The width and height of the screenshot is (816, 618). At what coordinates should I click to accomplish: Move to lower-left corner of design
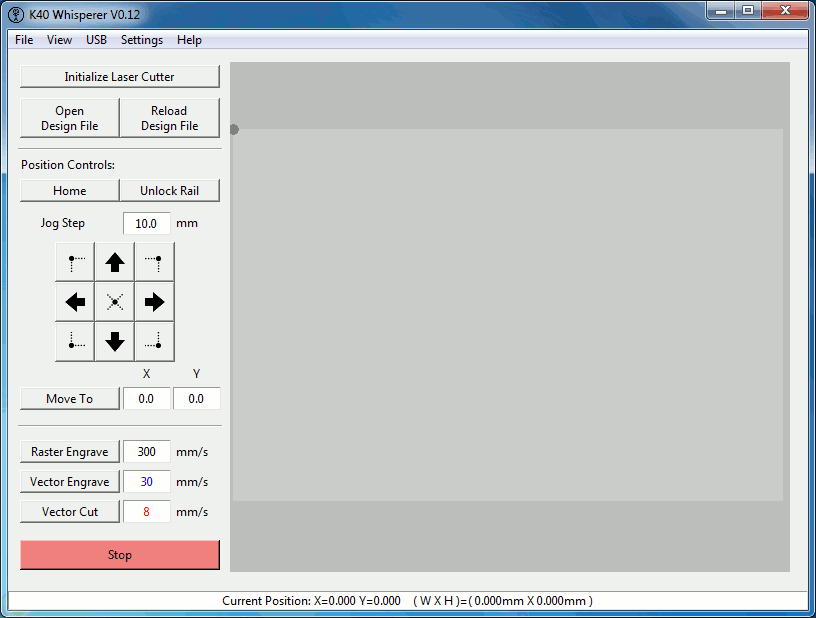pos(75,342)
